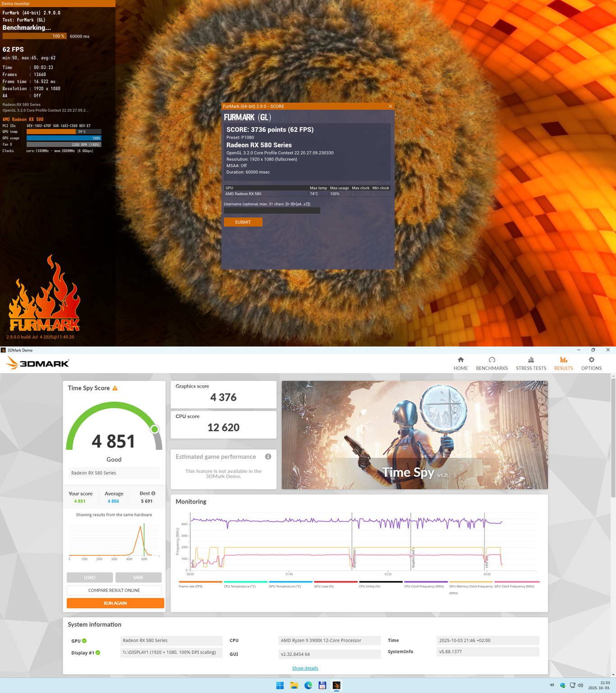
Task: Click the Graphics score value 4 376
Action: coord(223,397)
